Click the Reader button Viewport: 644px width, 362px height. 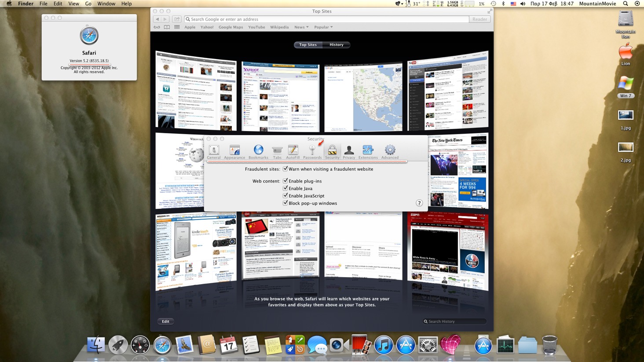tap(479, 19)
